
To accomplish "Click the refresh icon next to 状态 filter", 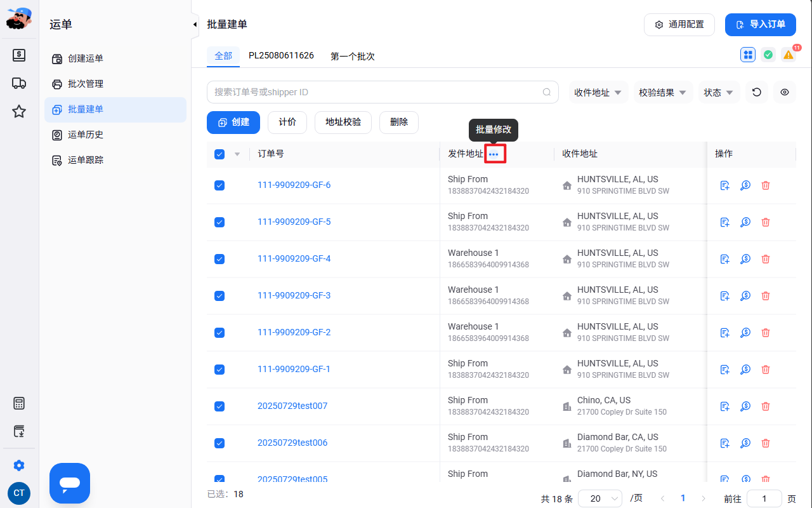I will click(x=757, y=92).
